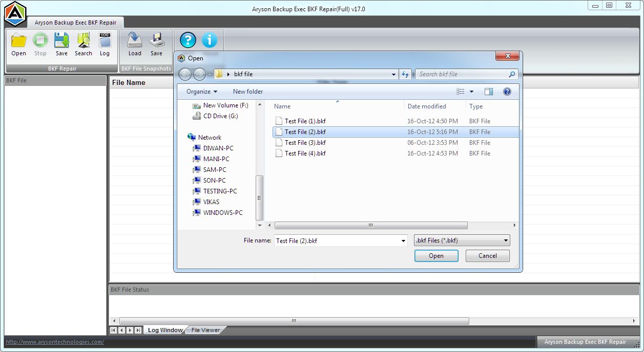The image size is (644, 352).
Task: Expand the view options dropdown arrow
Action: coord(471,92)
